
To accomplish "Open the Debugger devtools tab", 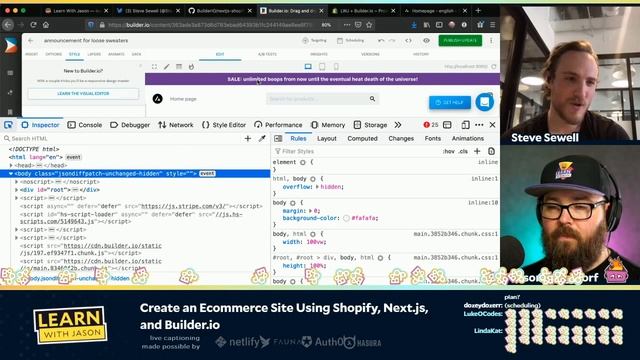I will [130, 125].
